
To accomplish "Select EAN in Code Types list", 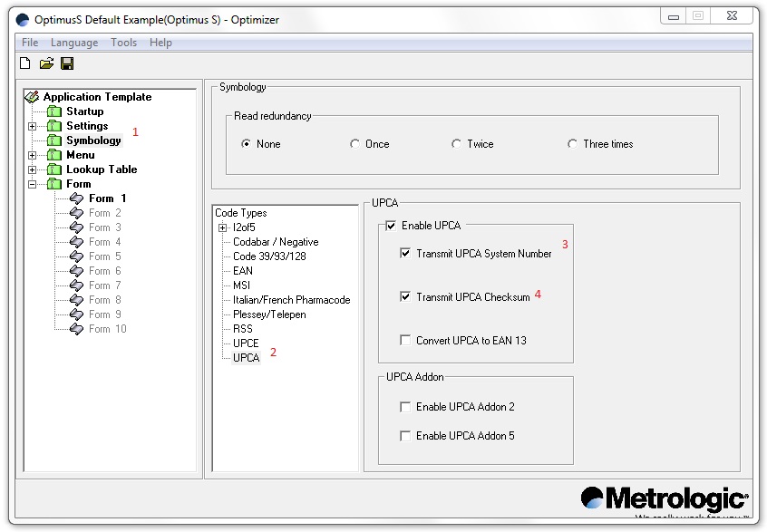I will pyautogui.click(x=243, y=271).
